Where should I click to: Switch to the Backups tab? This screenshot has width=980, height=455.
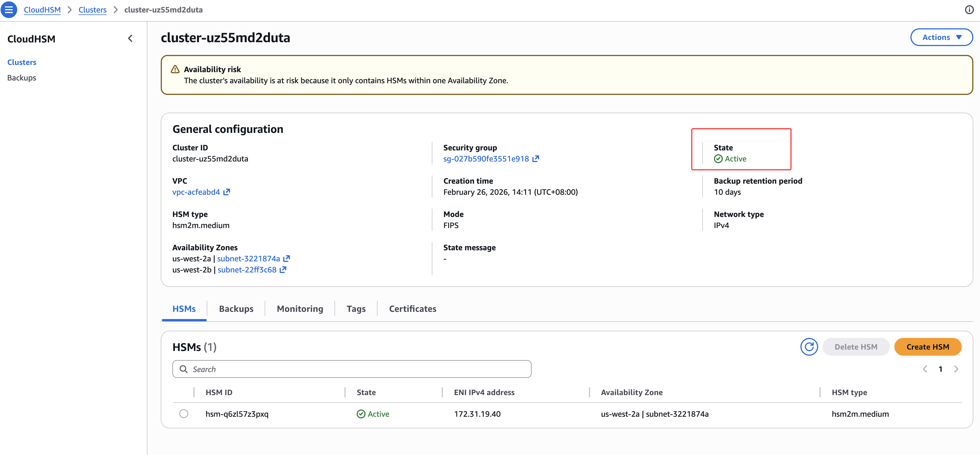click(x=236, y=309)
